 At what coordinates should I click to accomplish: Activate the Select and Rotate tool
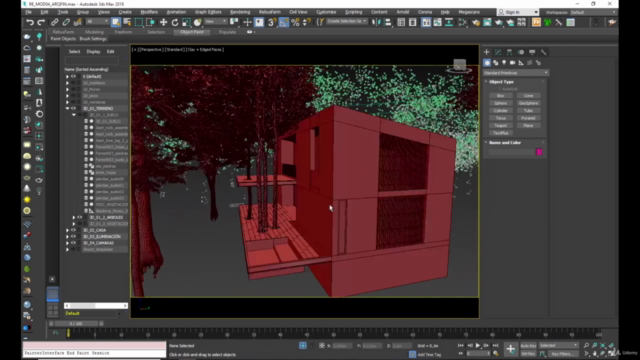(x=175, y=22)
